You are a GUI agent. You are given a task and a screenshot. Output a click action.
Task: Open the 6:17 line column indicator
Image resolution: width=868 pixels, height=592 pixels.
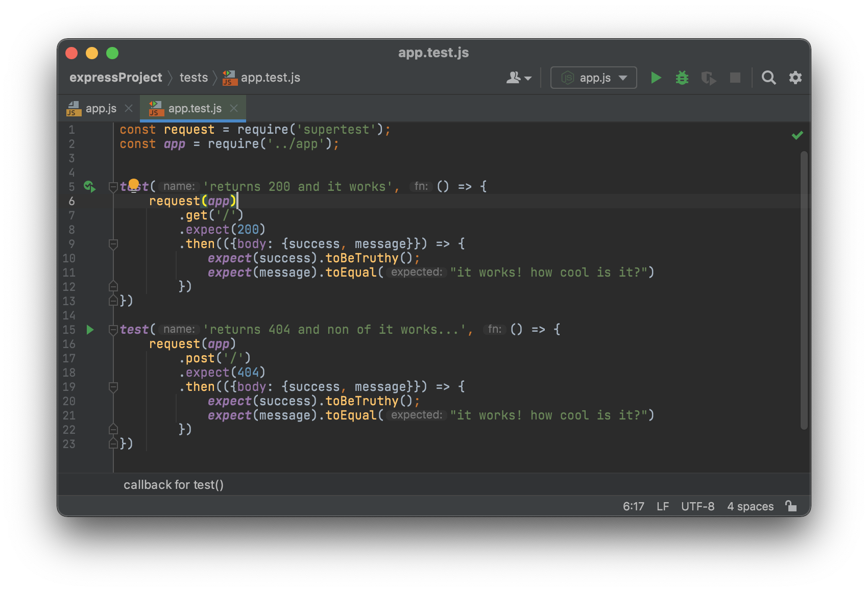tap(633, 506)
